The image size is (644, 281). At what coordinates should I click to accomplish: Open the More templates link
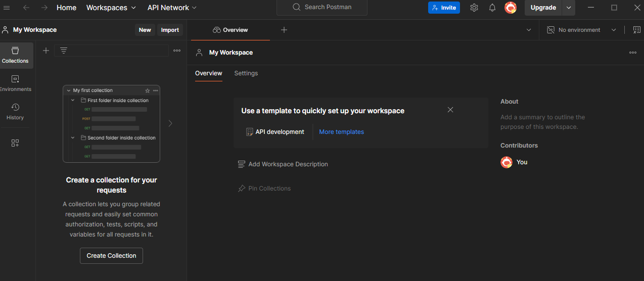pyautogui.click(x=342, y=132)
